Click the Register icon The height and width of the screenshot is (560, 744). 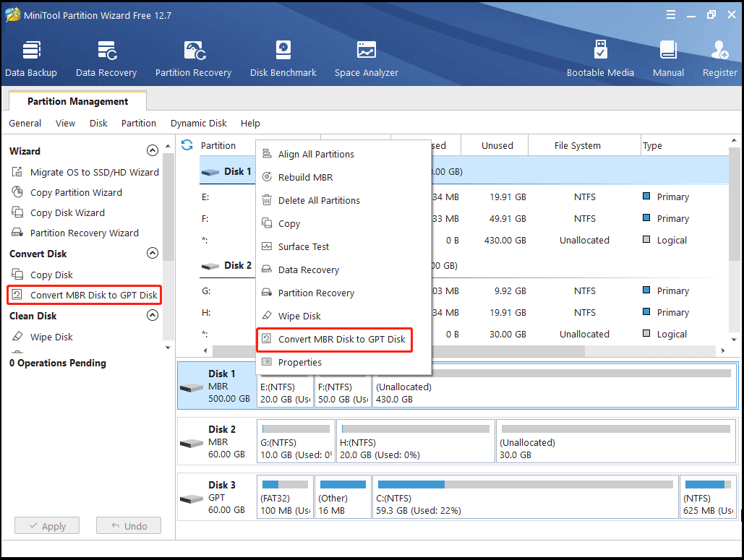[x=720, y=59]
